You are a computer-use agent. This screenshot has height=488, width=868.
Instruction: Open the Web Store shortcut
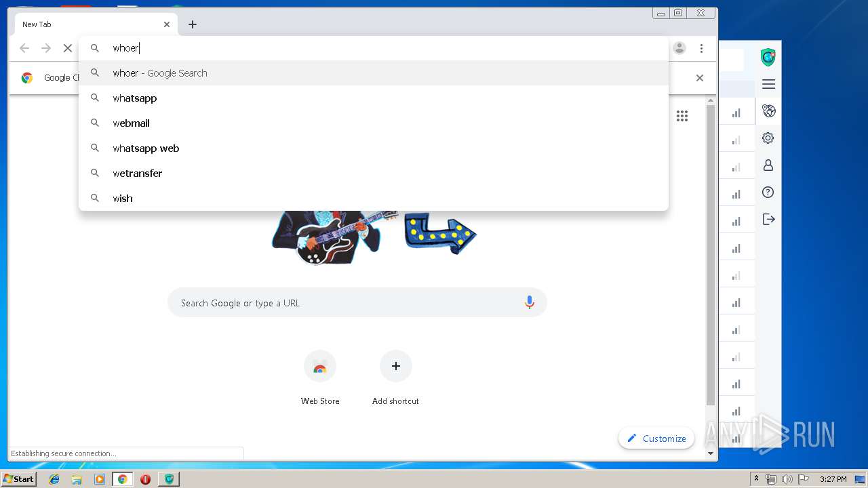[x=320, y=378]
